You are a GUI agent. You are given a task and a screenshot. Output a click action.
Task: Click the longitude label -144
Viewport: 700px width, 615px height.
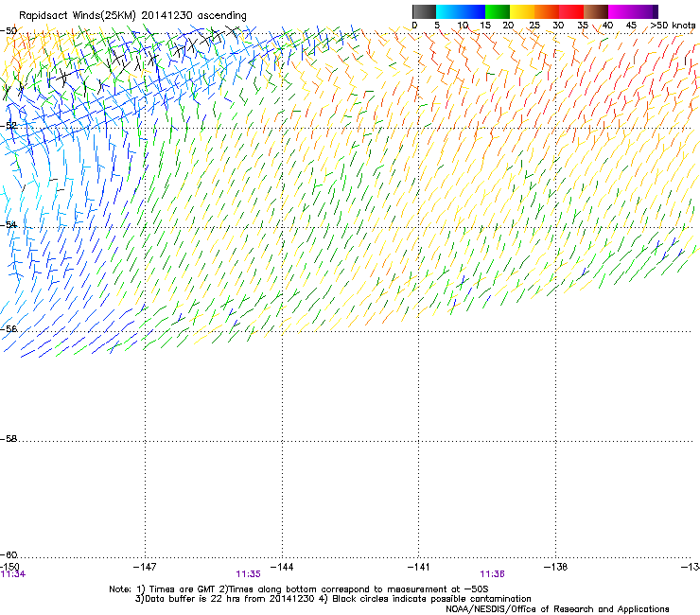tap(282, 567)
